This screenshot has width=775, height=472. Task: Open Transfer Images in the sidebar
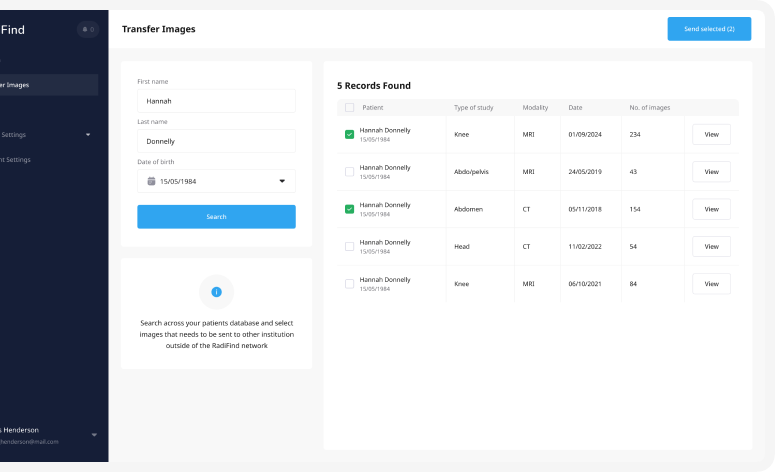(x=30, y=85)
